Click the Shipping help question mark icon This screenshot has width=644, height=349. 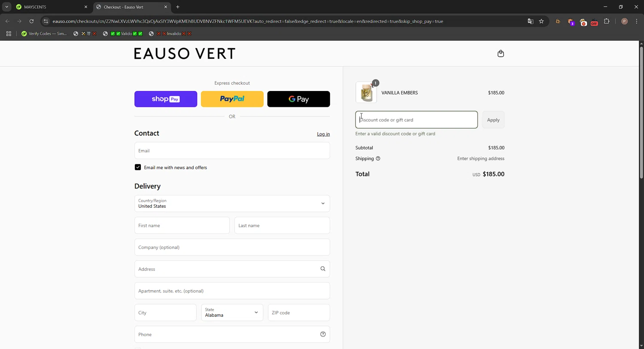[x=378, y=158]
